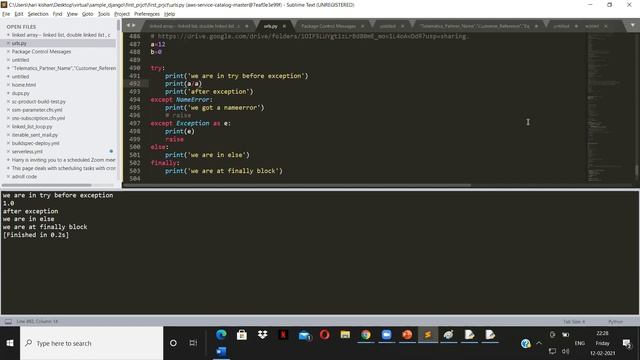Close the linked array tab

[x=247, y=26]
